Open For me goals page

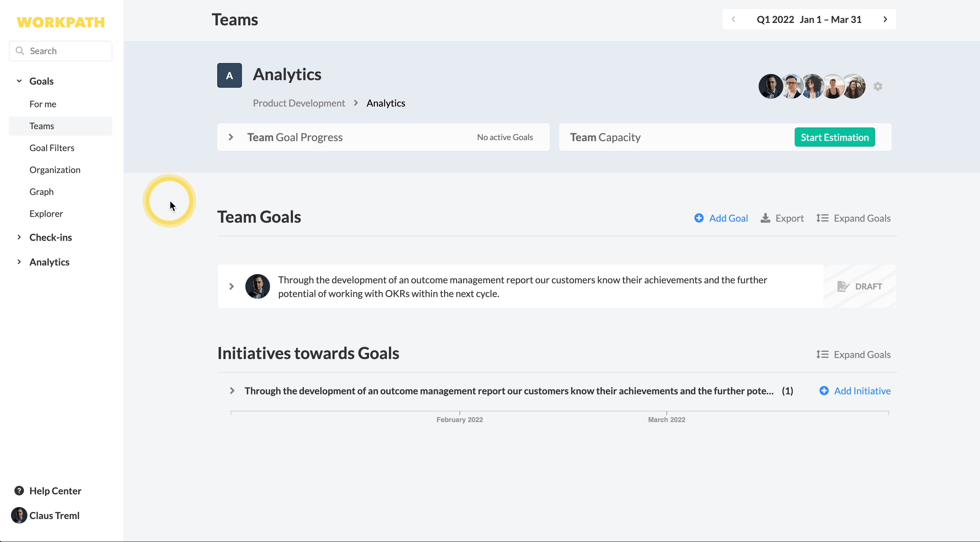(x=42, y=104)
